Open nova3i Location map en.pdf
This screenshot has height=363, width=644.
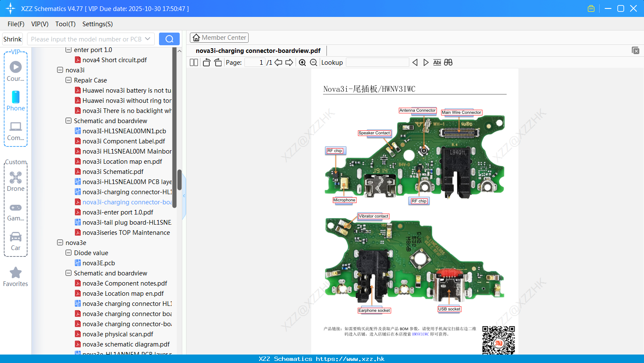tap(118, 162)
